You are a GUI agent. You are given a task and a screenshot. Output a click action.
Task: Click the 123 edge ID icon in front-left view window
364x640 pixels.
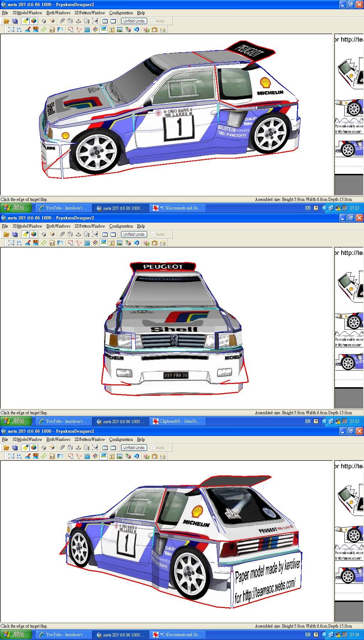click(x=36, y=30)
